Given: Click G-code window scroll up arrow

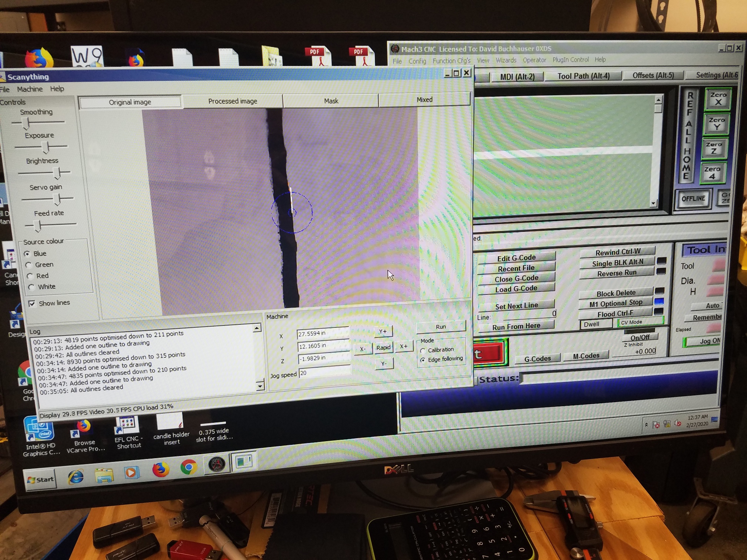Looking at the screenshot, I should (658, 100).
